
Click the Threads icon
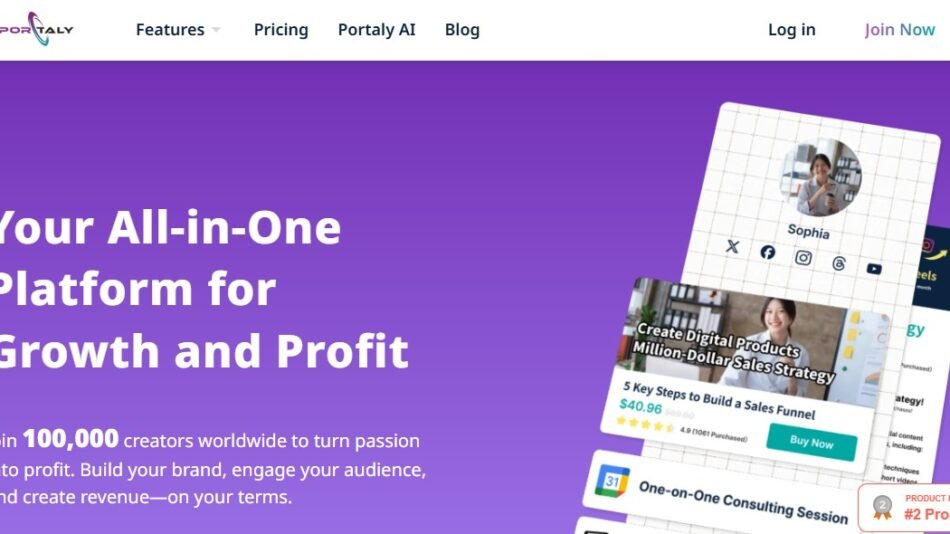click(x=838, y=263)
